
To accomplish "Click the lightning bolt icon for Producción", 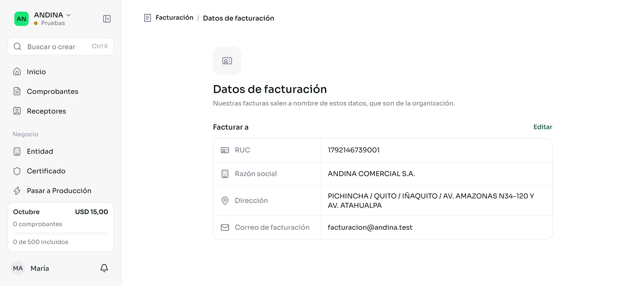I will (17, 191).
